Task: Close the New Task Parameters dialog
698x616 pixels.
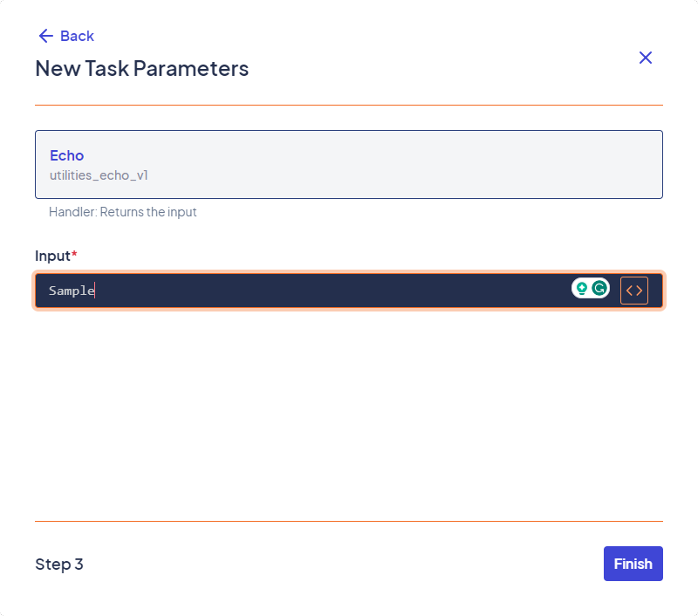Action: coord(646,58)
